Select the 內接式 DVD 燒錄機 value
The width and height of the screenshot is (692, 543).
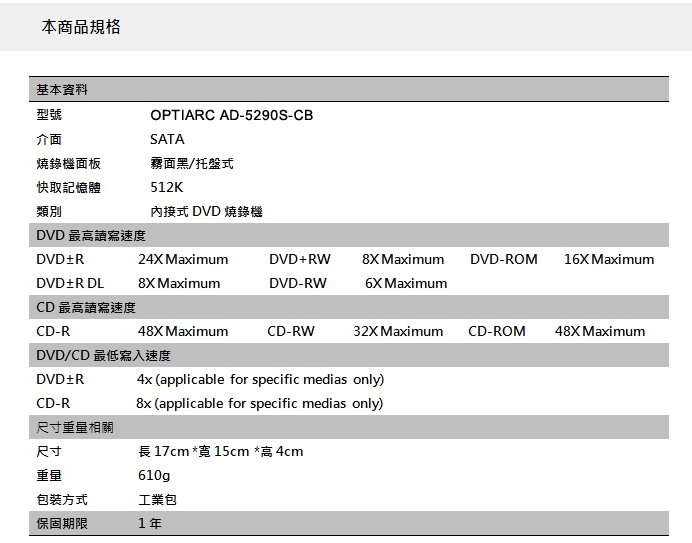point(206,211)
